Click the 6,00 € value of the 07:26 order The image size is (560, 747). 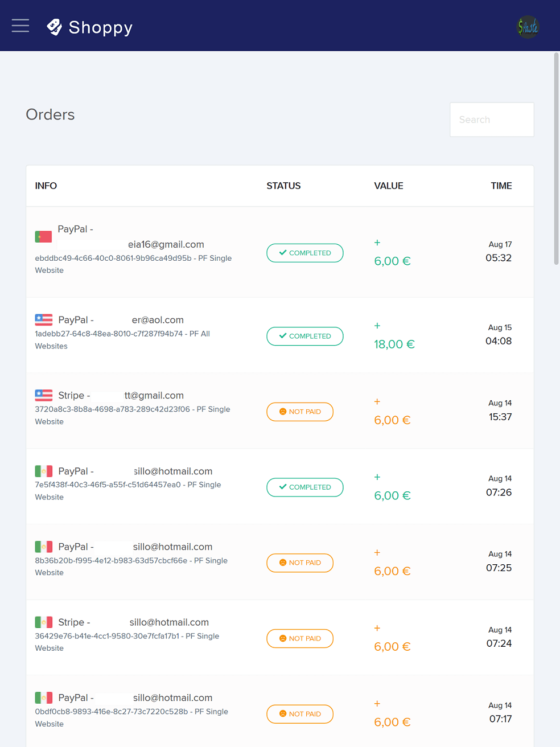pos(393,496)
